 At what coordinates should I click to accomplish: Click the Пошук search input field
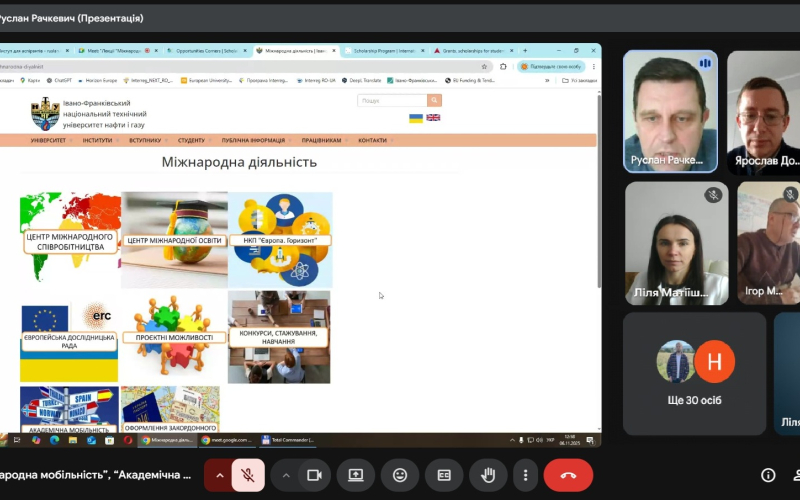392,101
